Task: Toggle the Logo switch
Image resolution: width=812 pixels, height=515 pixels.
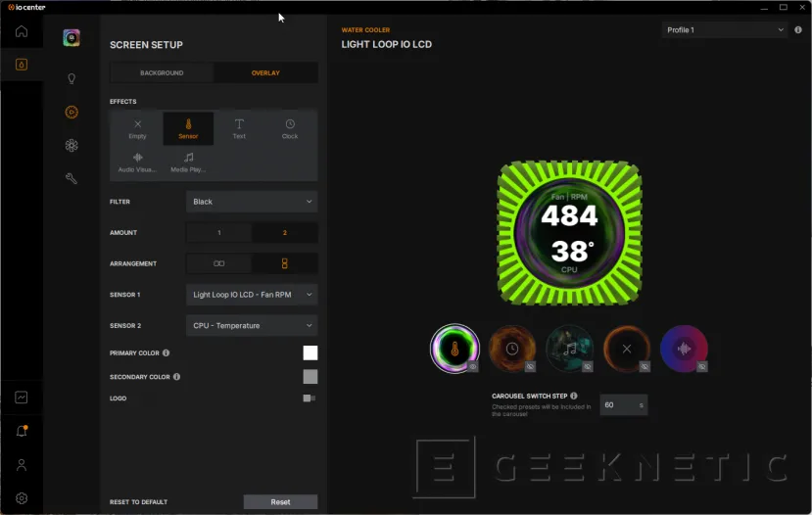Action: 310,398
